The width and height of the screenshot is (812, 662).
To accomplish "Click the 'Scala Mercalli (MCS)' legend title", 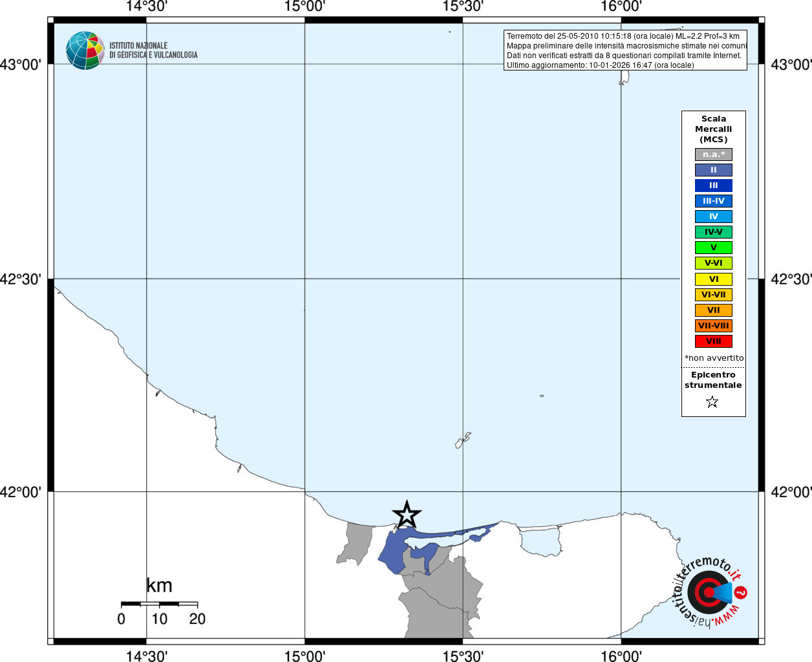I will pos(714,129).
